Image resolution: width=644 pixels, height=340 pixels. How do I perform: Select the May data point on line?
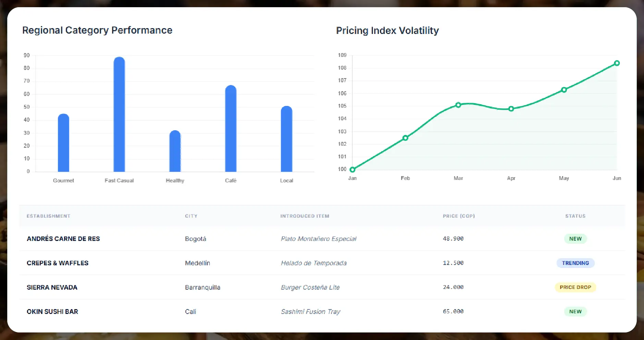point(564,90)
